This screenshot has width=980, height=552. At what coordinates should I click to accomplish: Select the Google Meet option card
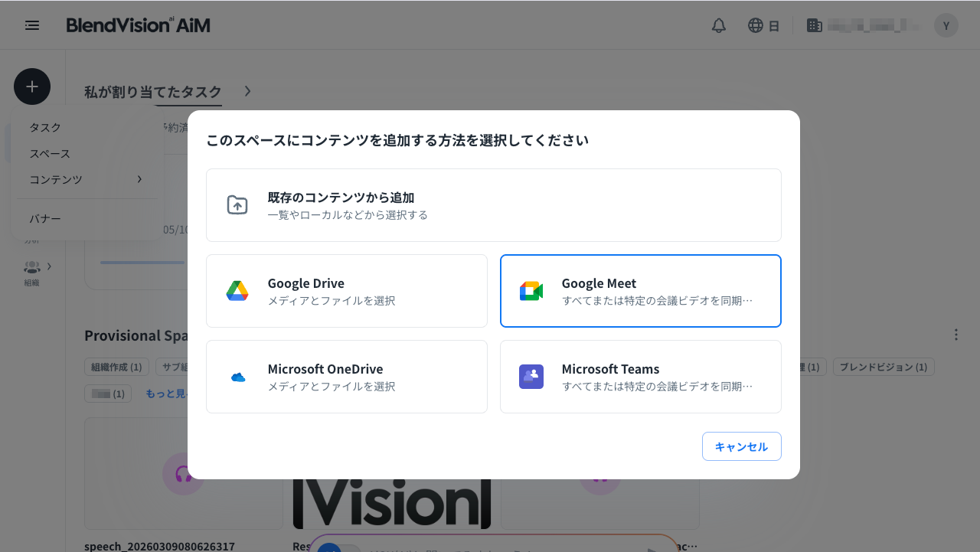point(641,291)
